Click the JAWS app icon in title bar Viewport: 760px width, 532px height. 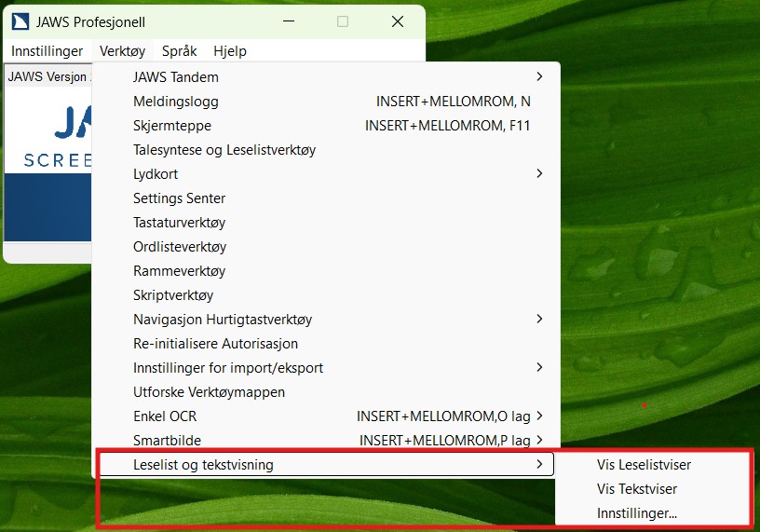pyautogui.click(x=20, y=21)
